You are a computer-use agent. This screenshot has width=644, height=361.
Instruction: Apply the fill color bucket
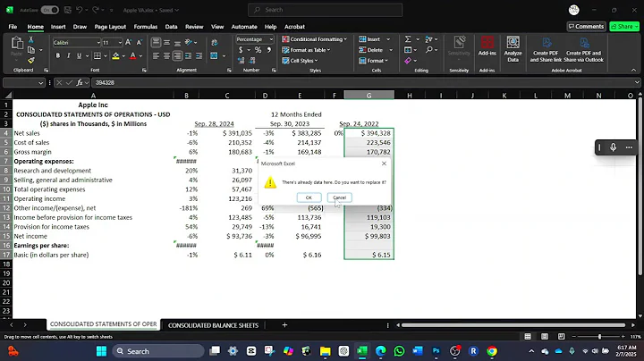(x=115, y=55)
